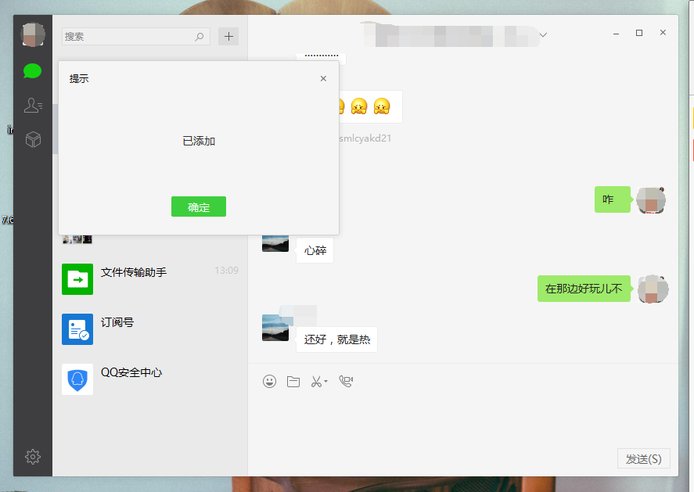Start a voice or video call
The height and width of the screenshot is (492, 694).
click(x=346, y=381)
